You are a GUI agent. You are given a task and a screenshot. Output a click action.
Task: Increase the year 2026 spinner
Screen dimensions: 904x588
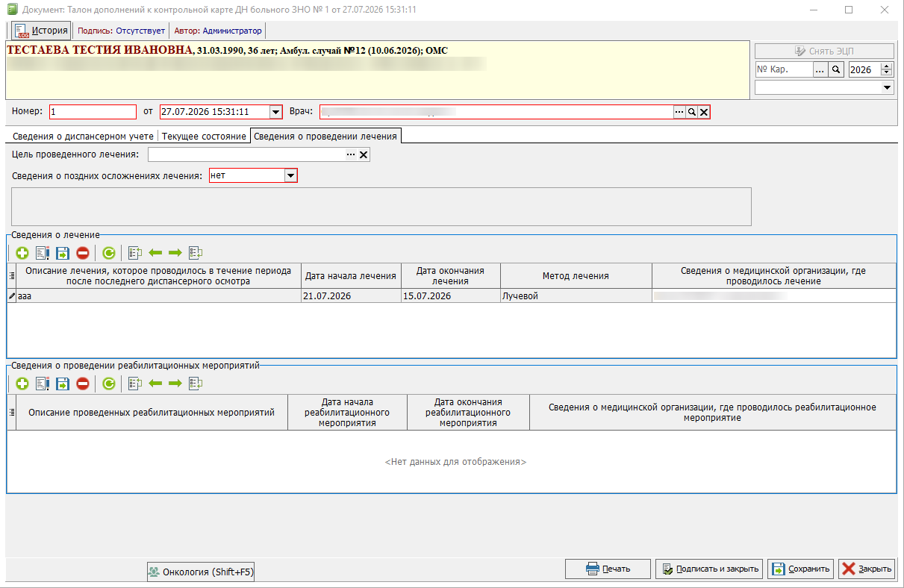[x=887, y=66]
